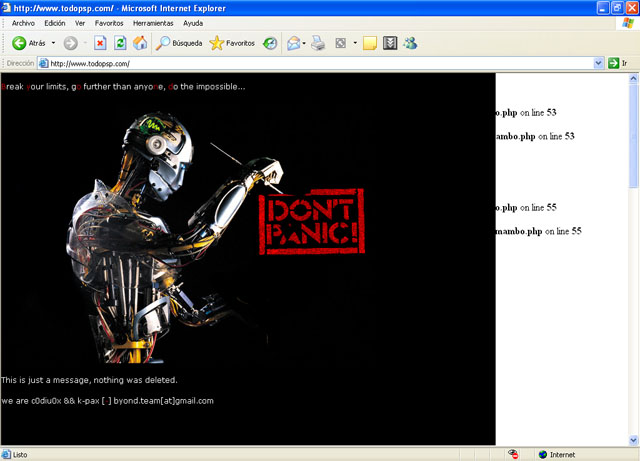The height and width of the screenshot is (461, 640).
Task: Open the Favoritos star toolbar button
Action: click(x=232, y=43)
